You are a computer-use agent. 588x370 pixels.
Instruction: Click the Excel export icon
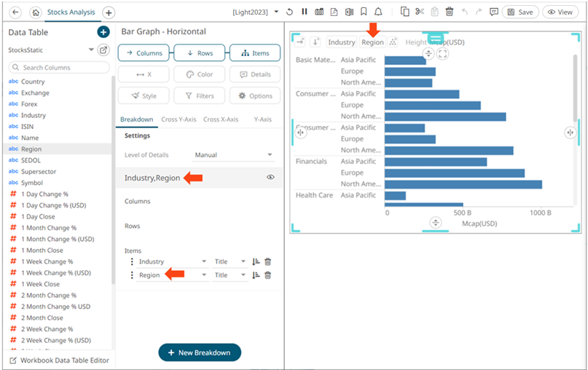[348, 12]
